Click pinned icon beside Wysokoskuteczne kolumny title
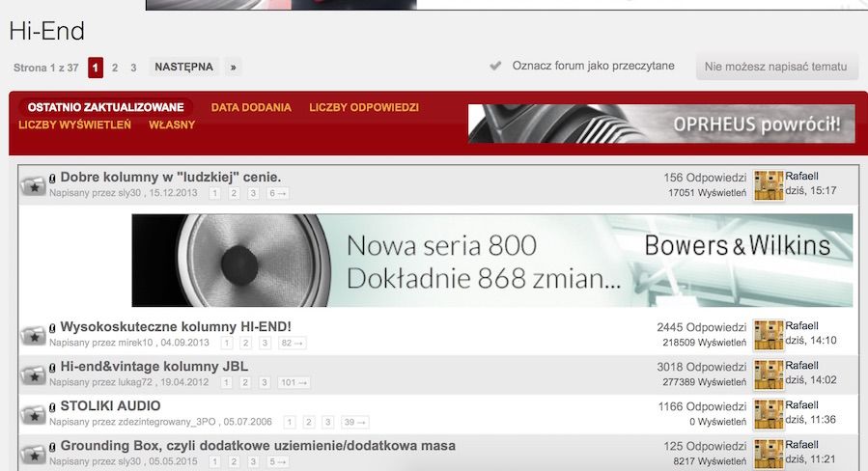The image size is (868, 471). [x=52, y=327]
